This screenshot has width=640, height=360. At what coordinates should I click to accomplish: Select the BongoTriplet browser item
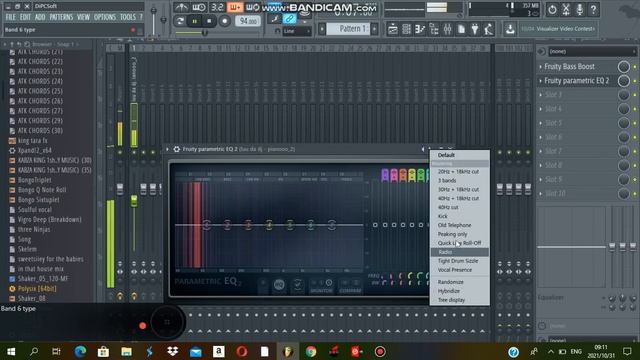35,180
